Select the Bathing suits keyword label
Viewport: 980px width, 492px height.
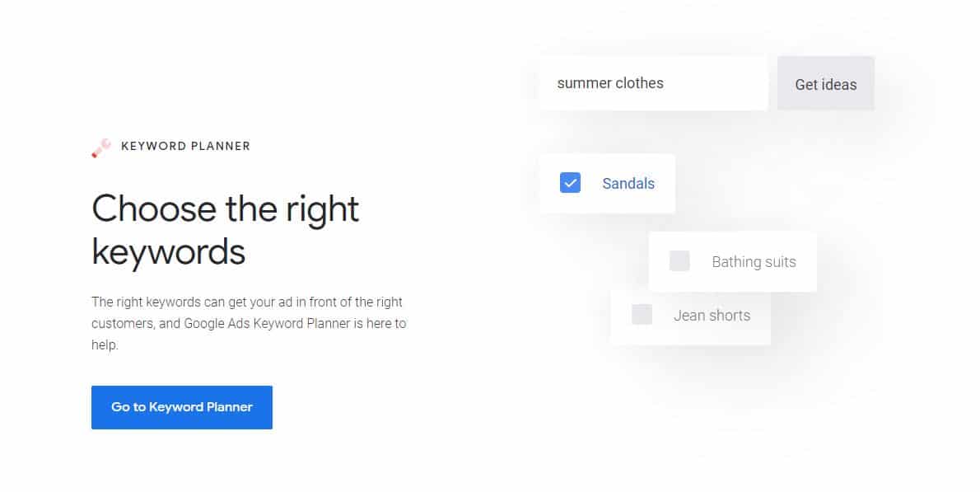coord(754,262)
